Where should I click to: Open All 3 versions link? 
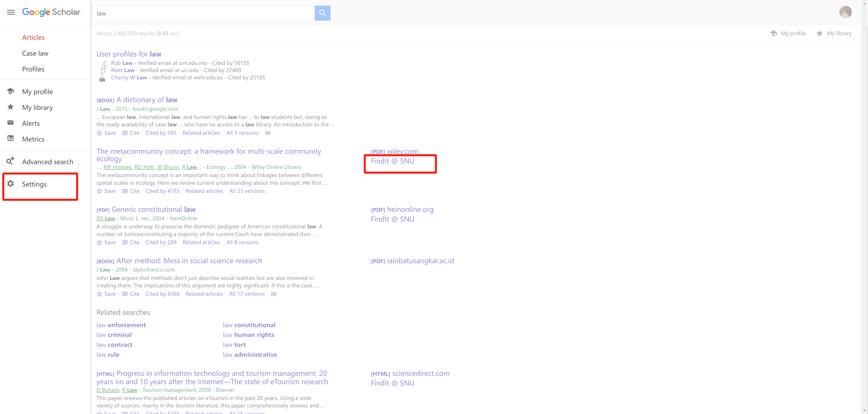(x=243, y=133)
